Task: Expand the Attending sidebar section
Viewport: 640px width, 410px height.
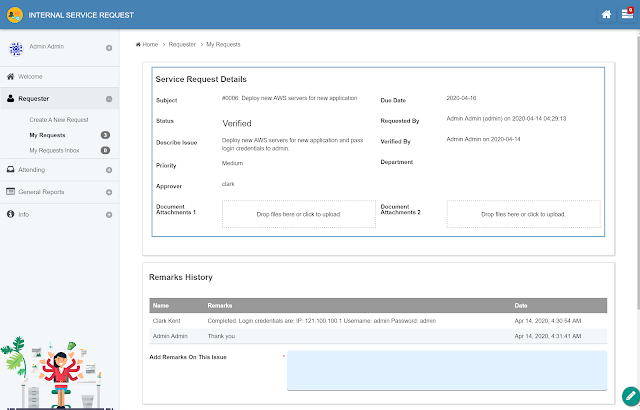Action: pos(109,170)
